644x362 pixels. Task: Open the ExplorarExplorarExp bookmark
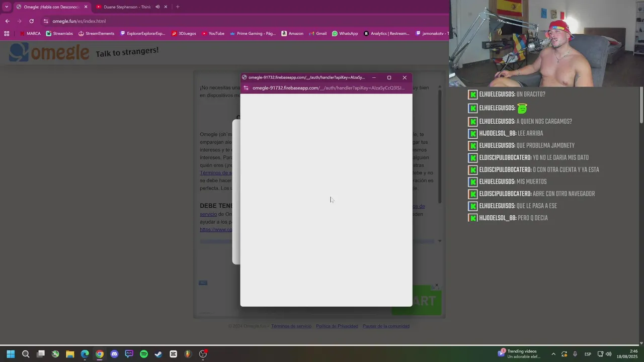point(143,34)
